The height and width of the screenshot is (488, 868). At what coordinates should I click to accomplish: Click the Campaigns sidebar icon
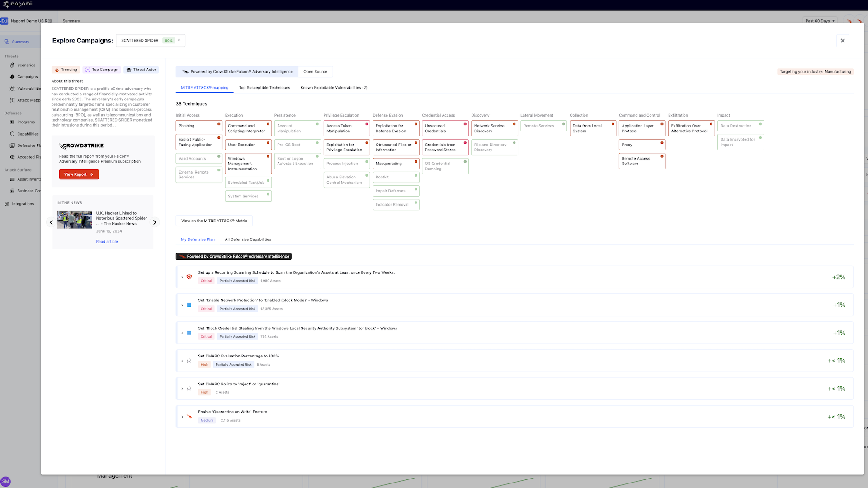(12, 77)
